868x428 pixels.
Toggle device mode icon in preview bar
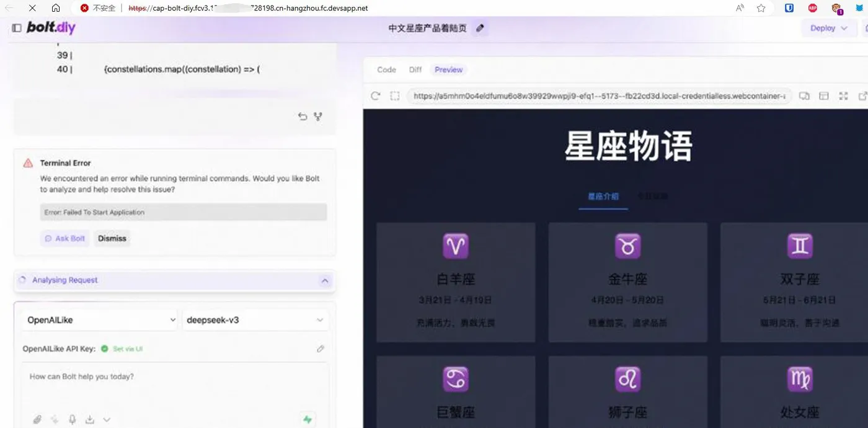coord(804,96)
